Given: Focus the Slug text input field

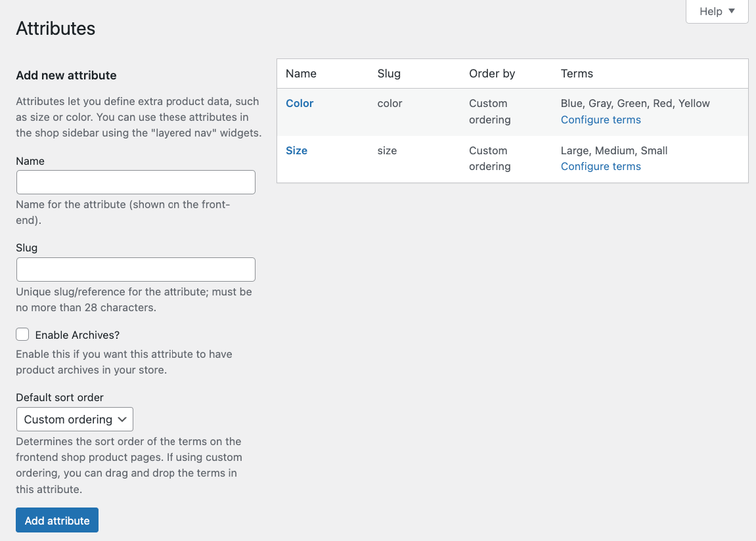Looking at the screenshot, I should (135, 270).
